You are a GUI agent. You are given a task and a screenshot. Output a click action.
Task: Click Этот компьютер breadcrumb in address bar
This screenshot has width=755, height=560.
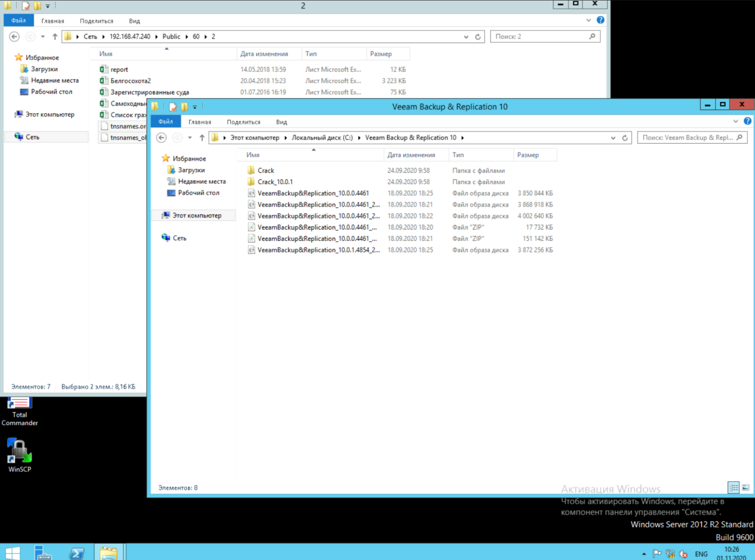(x=255, y=138)
